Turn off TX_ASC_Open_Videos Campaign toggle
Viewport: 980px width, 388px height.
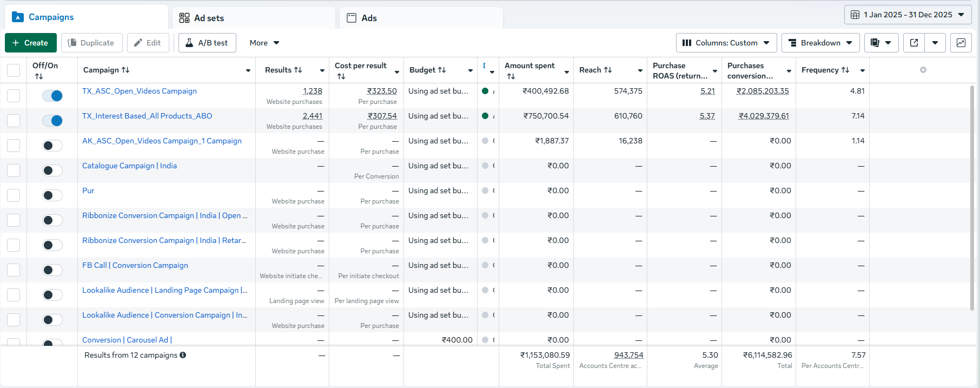coord(53,96)
